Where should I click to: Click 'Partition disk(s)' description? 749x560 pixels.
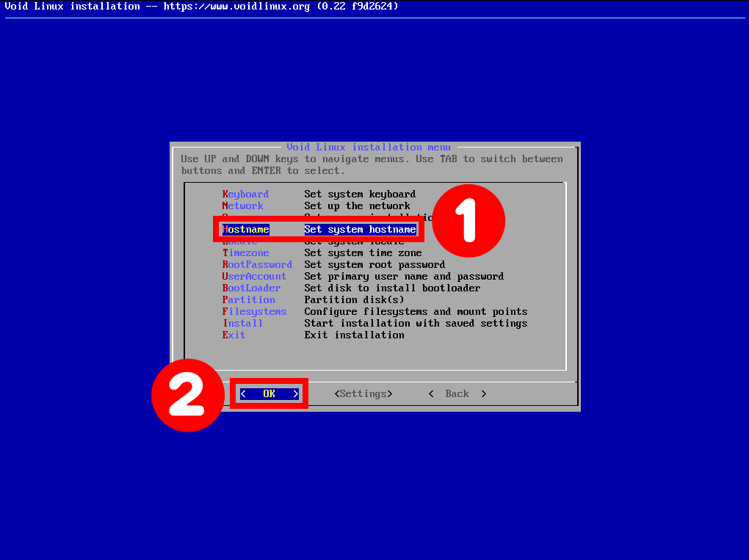tap(355, 299)
